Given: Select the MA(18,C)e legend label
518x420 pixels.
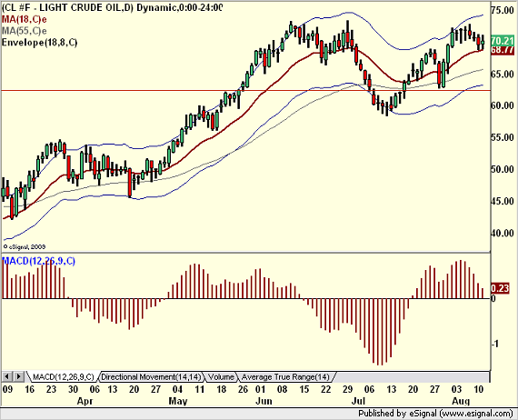Looking at the screenshot, I should [x=25, y=19].
